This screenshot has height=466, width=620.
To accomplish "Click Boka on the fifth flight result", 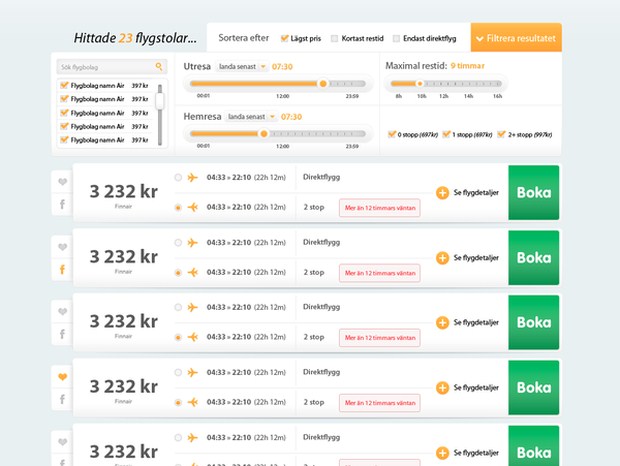I will pos(534,446).
